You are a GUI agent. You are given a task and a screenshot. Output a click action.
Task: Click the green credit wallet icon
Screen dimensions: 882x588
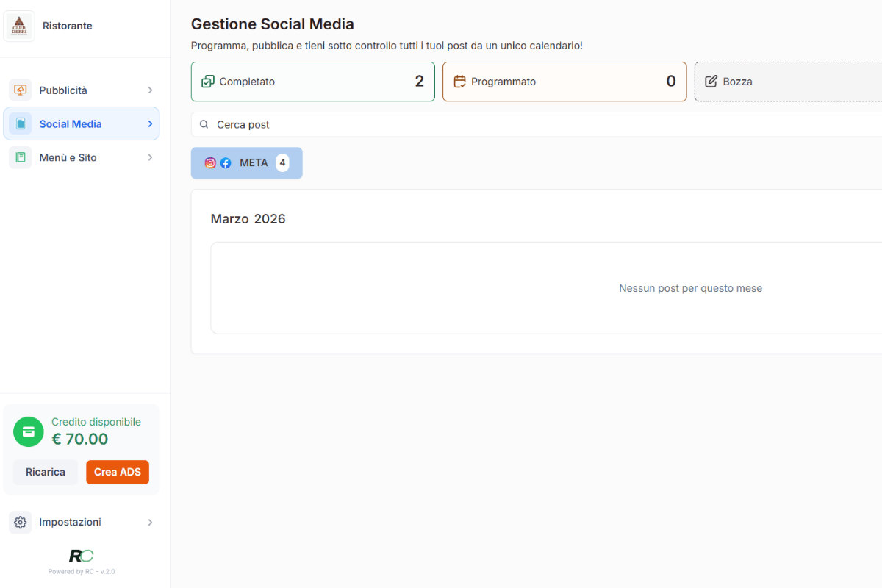coord(28,432)
